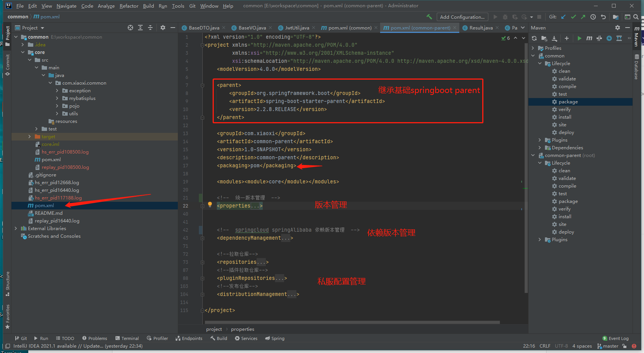Expand Dependencies node in Maven panel
The height and width of the screenshot is (353, 644).
[x=540, y=148]
